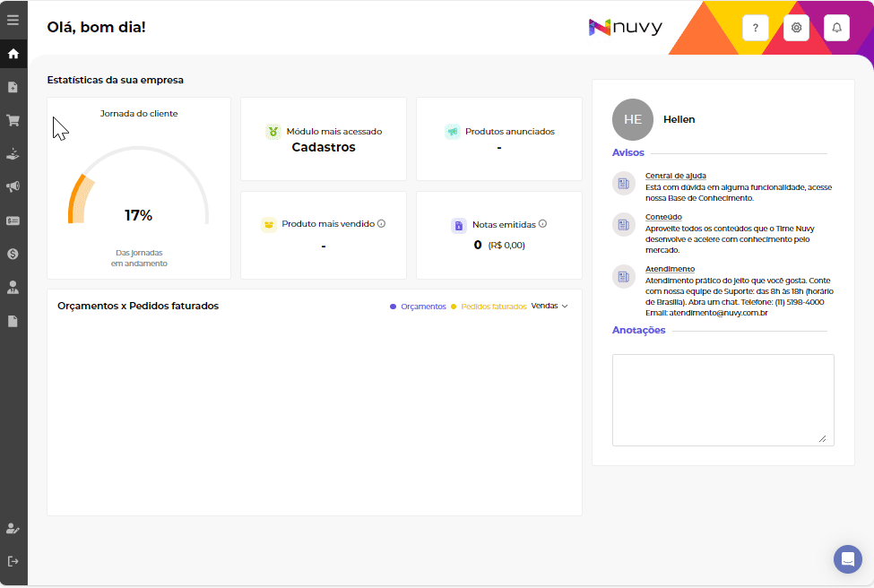Screen dimensions: 874x588
Task: Click the notifications bell icon
Action: [837, 28]
